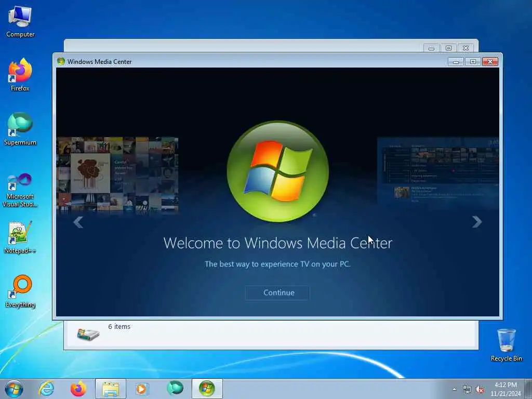Open the Start menu orb
The width and height of the screenshot is (532, 399).
point(14,389)
